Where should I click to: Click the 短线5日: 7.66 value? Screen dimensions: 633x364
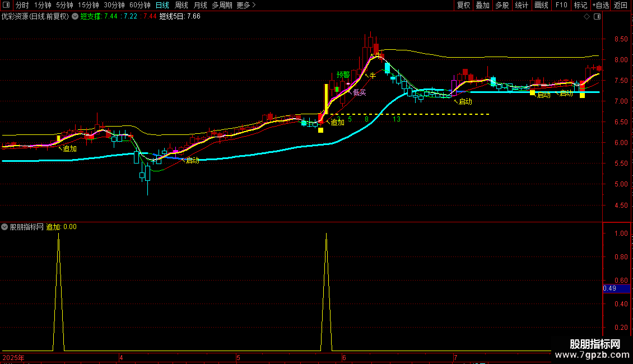[x=180, y=17]
